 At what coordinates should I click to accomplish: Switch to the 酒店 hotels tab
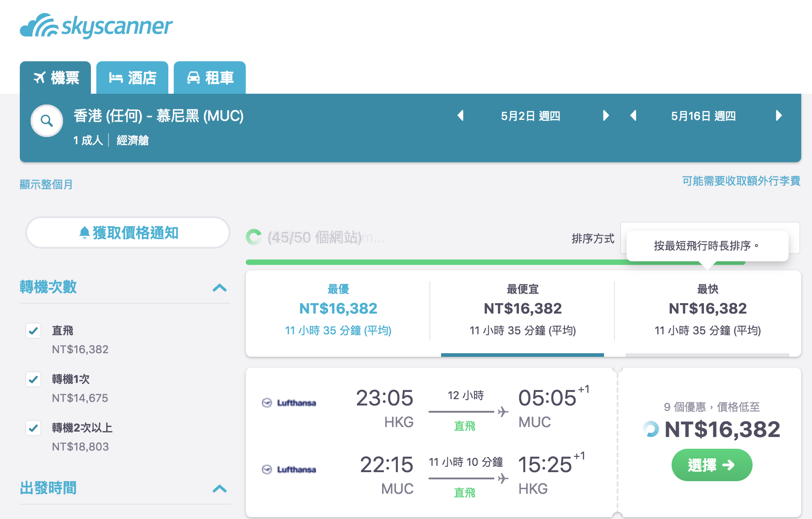(x=132, y=77)
